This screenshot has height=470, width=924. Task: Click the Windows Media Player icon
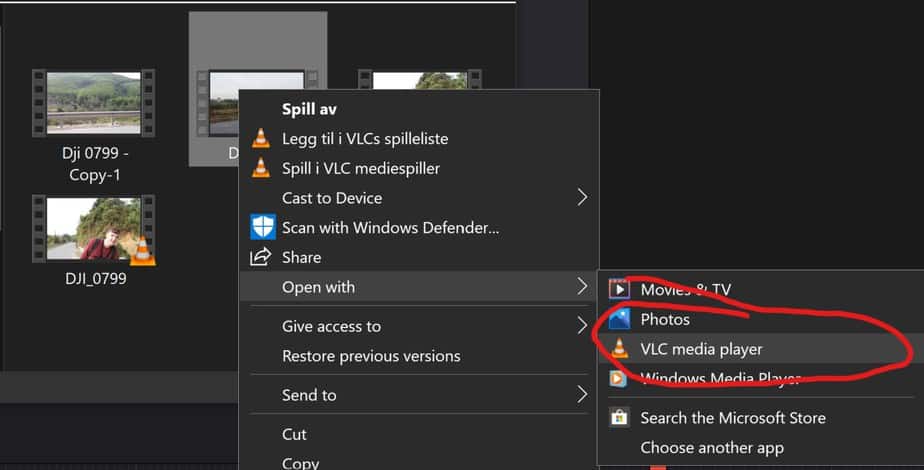click(618, 378)
